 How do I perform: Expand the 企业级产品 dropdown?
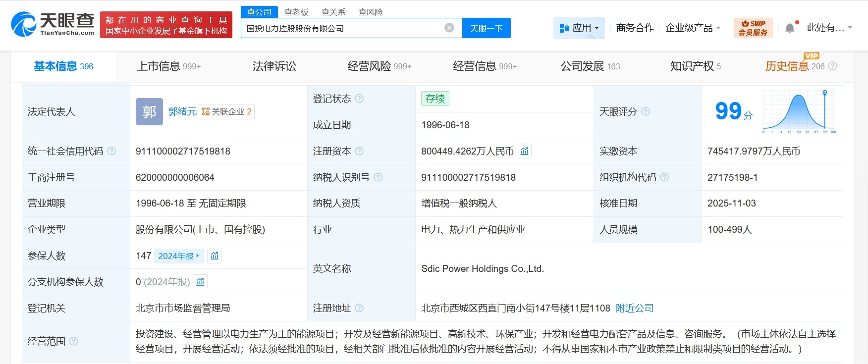pos(693,28)
